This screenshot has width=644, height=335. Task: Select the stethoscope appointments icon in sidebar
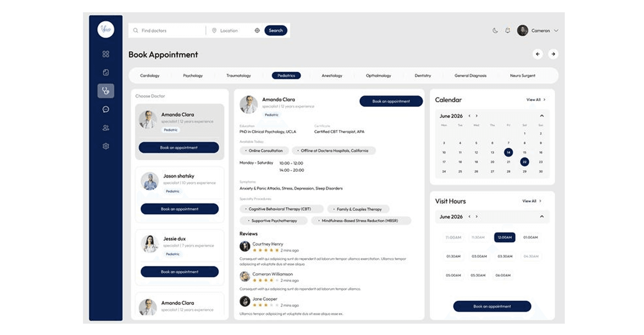106,91
